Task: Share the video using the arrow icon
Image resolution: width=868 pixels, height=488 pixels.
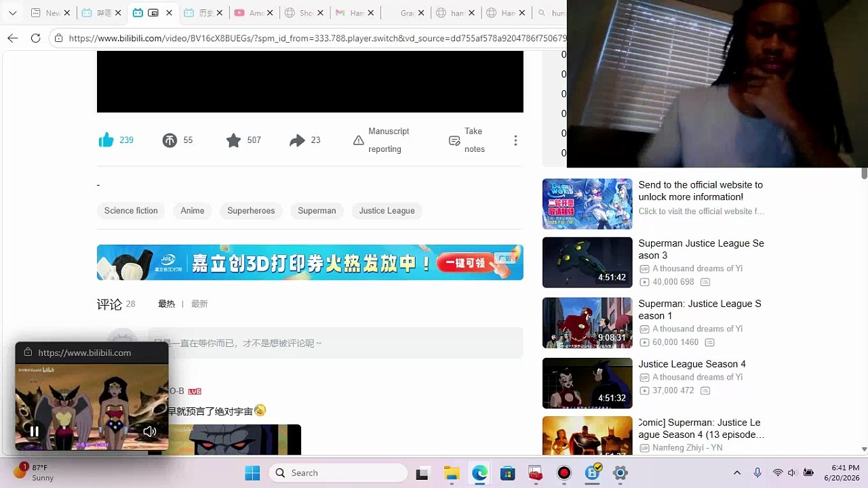Action: (x=297, y=140)
